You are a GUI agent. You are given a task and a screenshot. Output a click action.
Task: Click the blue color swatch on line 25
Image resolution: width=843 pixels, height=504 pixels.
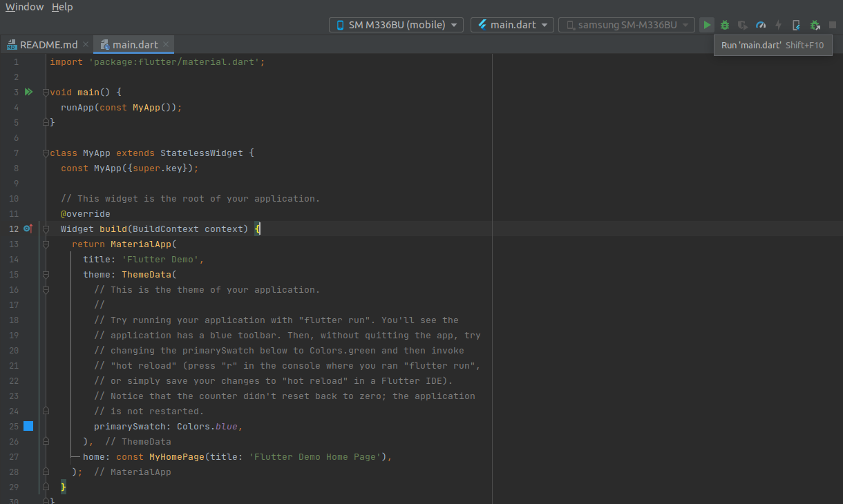pos(28,426)
